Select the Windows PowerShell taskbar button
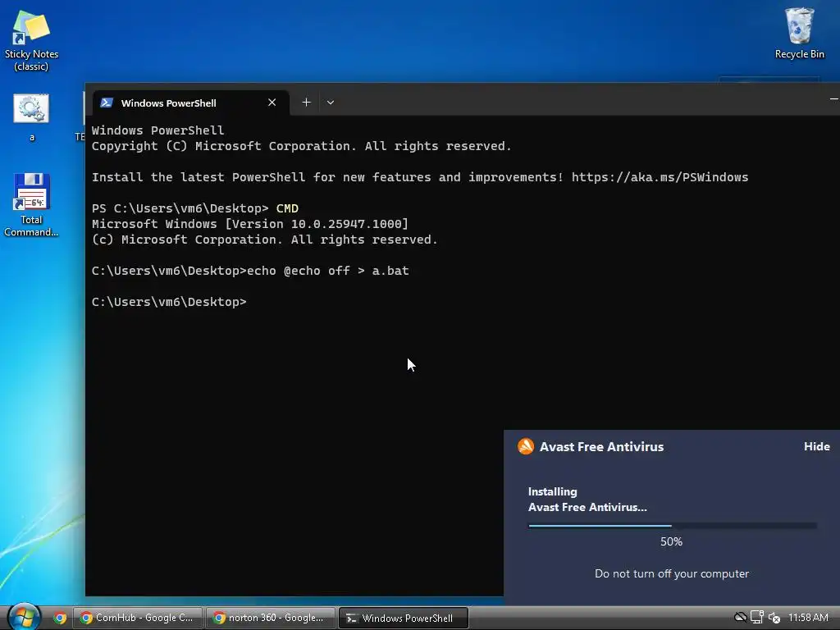Screen dimensions: 840x630 404,618
